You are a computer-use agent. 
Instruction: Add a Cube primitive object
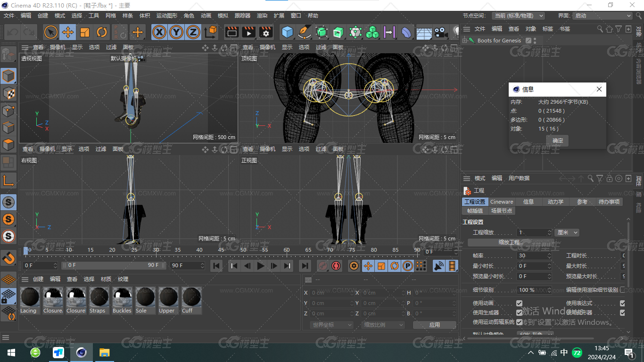coord(287,32)
